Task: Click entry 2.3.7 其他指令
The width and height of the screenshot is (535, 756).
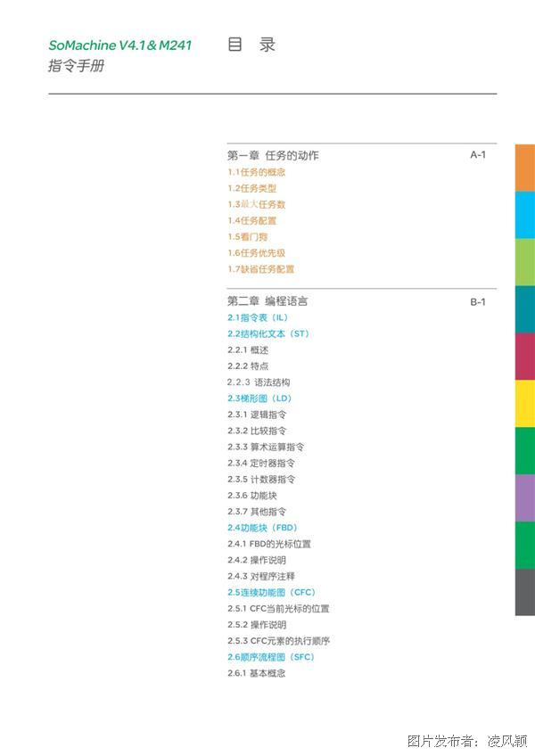Action: point(257,512)
